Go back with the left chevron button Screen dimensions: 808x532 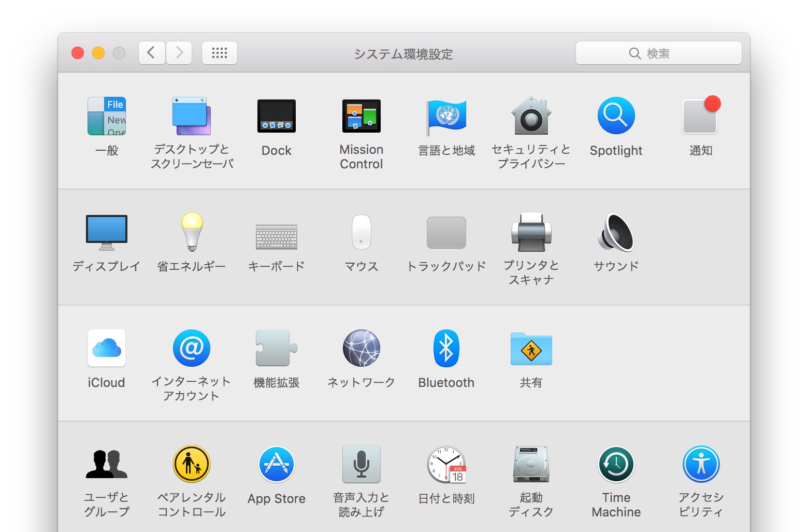152,53
